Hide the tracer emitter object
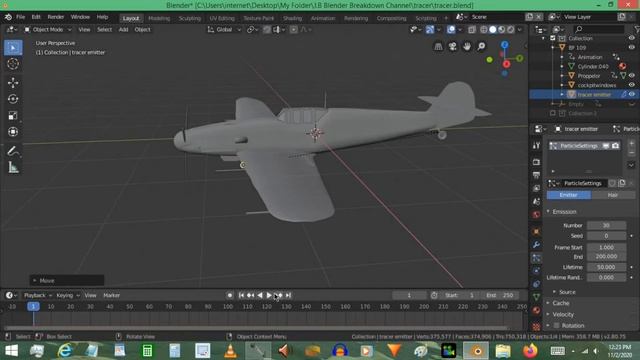640x360 pixels. point(631,94)
